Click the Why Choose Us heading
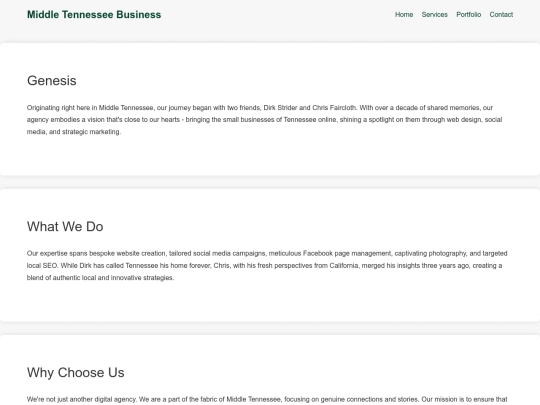This screenshot has height=405, width=540. [76, 373]
